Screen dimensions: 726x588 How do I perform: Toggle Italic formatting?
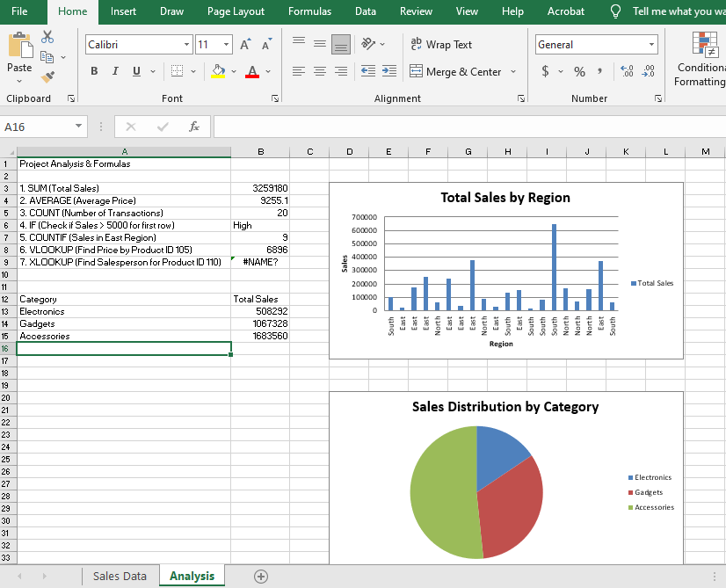[115, 71]
